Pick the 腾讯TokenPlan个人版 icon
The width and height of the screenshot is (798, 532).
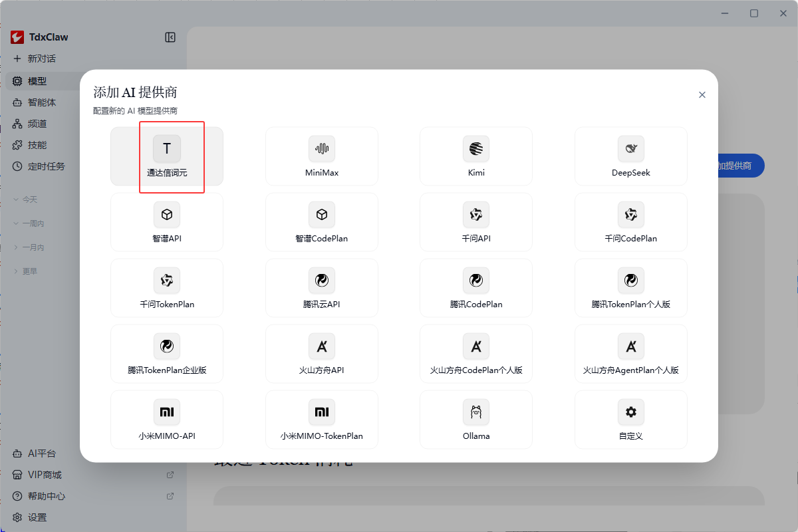[631, 281]
